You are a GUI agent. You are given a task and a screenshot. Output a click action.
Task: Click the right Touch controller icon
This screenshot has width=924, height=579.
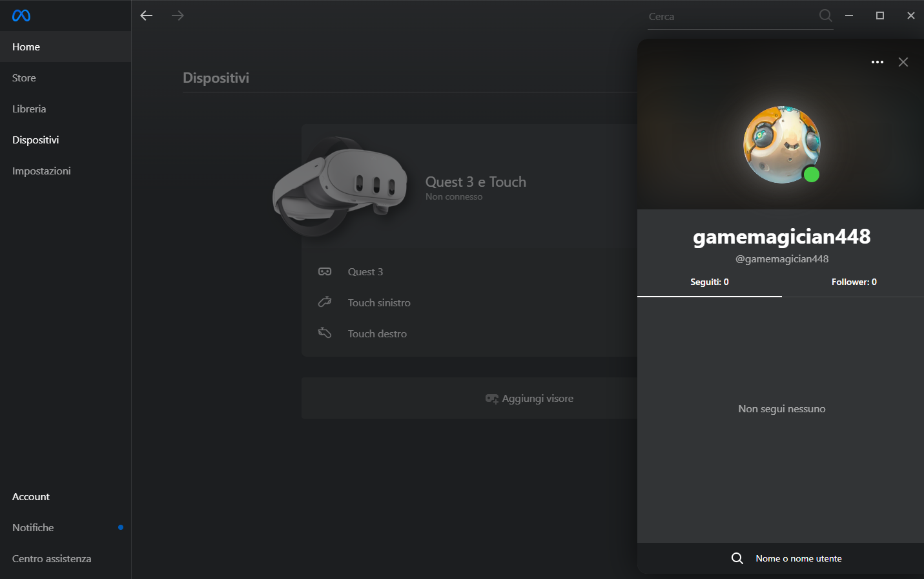click(x=325, y=333)
